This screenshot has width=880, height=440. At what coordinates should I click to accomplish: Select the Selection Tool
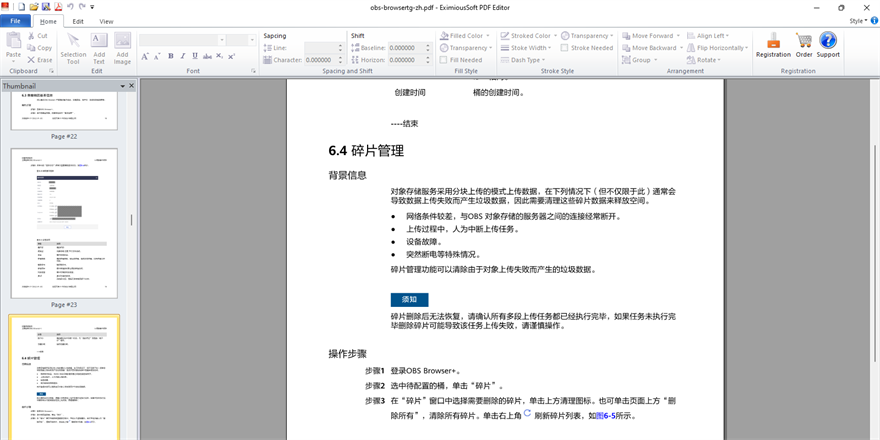[x=73, y=47]
